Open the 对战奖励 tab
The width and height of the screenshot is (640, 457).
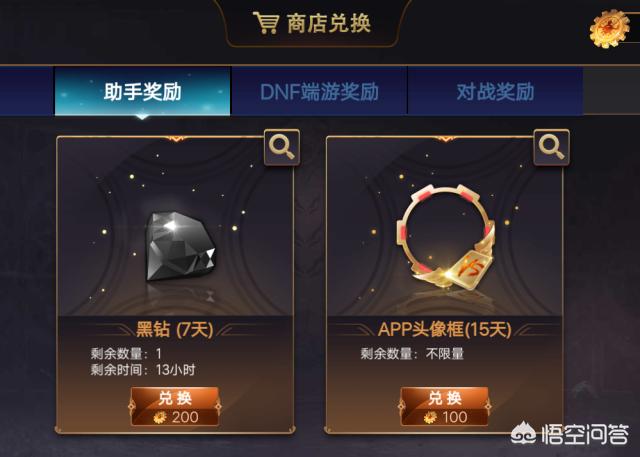(495, 91)
